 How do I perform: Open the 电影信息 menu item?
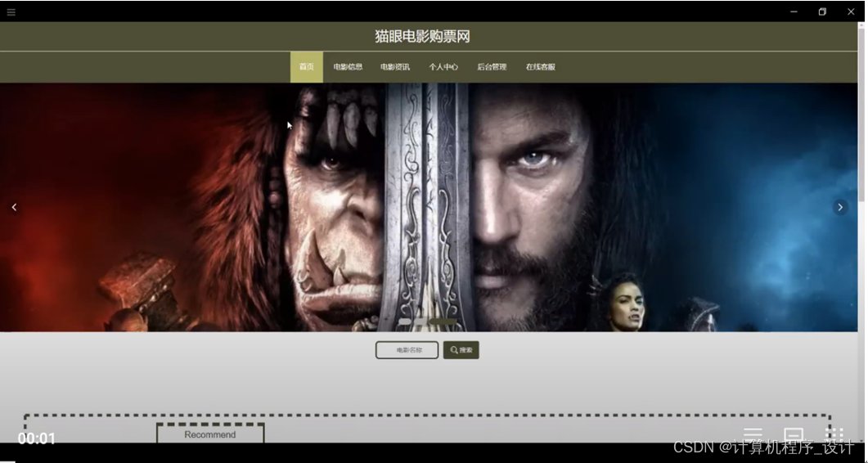(x=348, y=67)
